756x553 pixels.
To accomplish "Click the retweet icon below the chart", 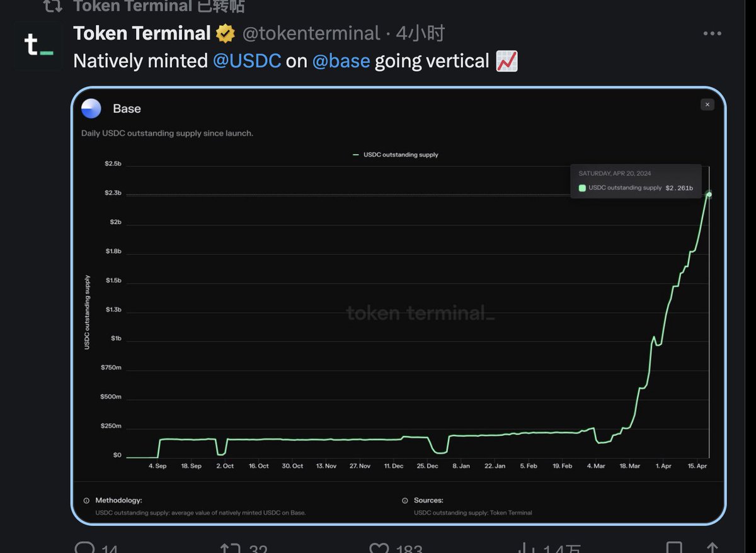I will click(230, 548).
